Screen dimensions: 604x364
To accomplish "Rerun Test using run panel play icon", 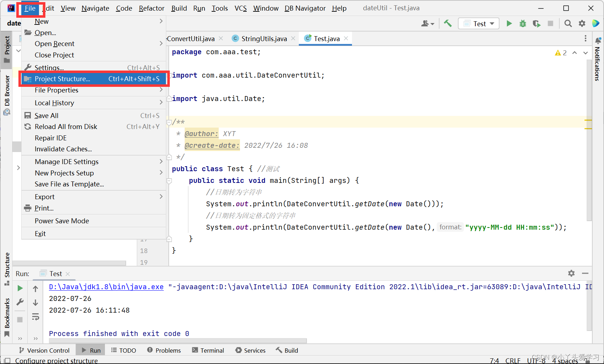I will tap(20, 288).
